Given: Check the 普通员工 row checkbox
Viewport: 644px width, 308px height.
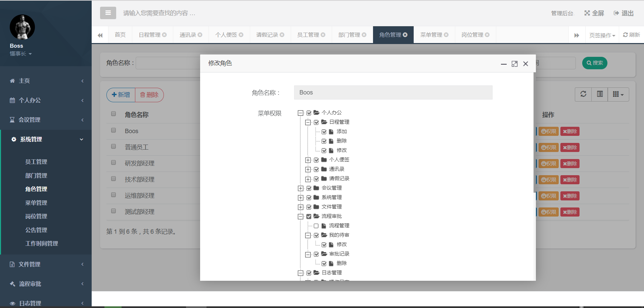Looking at the screenshot, I should tap(113, 146).
